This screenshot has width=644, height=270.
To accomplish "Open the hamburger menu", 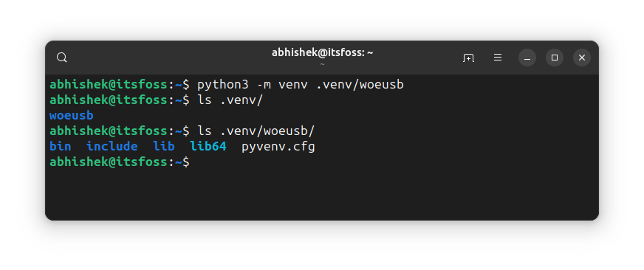I will pyautogui.click(x=497, y=58).
